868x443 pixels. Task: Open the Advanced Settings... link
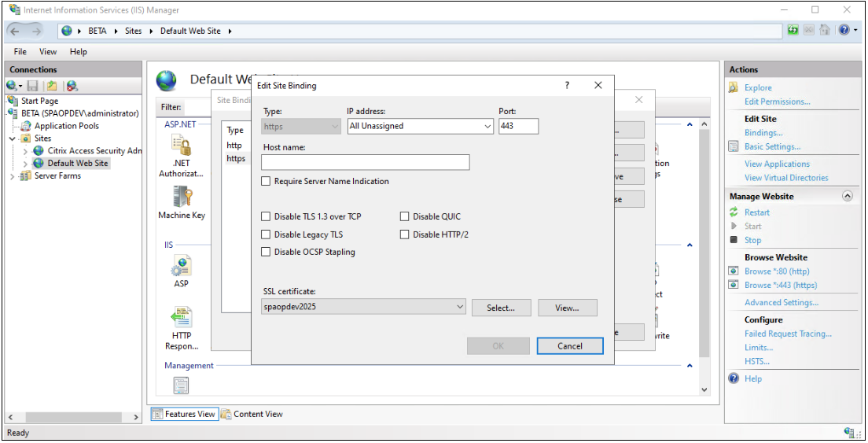coord(781,302)
